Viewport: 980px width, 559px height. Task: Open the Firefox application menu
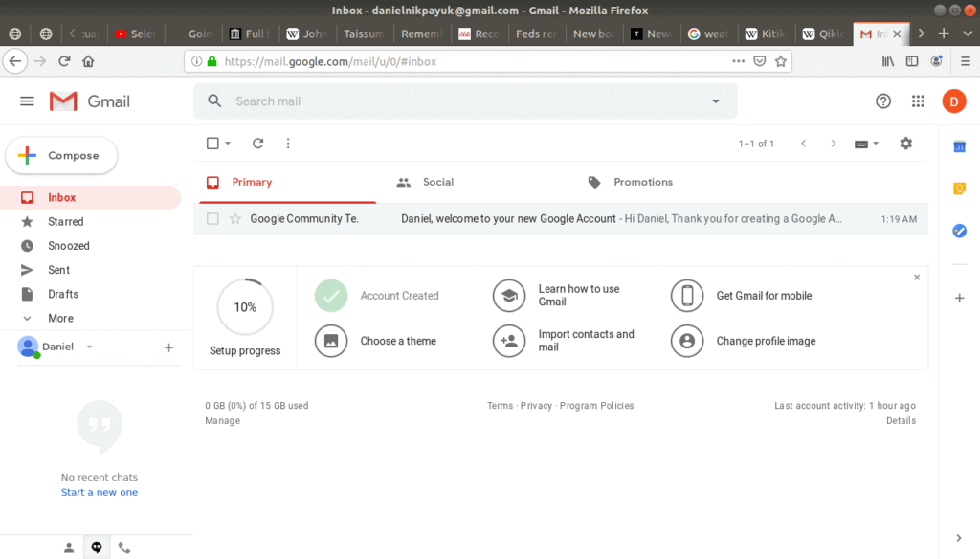point(966,61)
